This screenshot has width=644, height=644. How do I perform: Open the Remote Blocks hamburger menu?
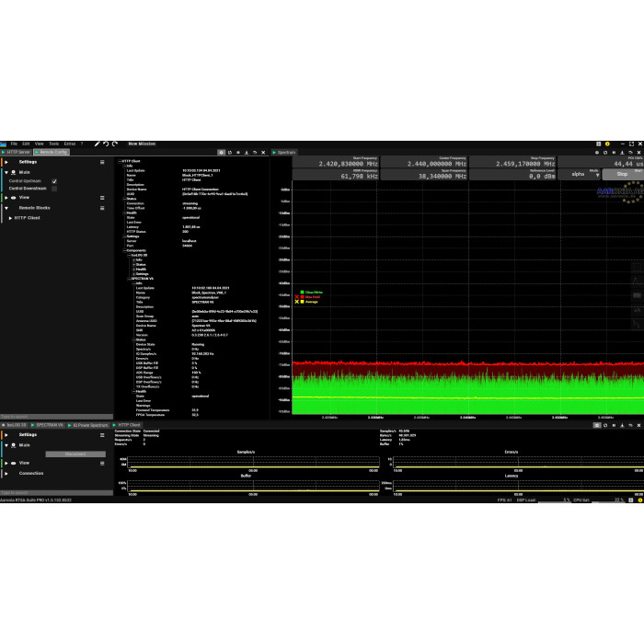102,208
